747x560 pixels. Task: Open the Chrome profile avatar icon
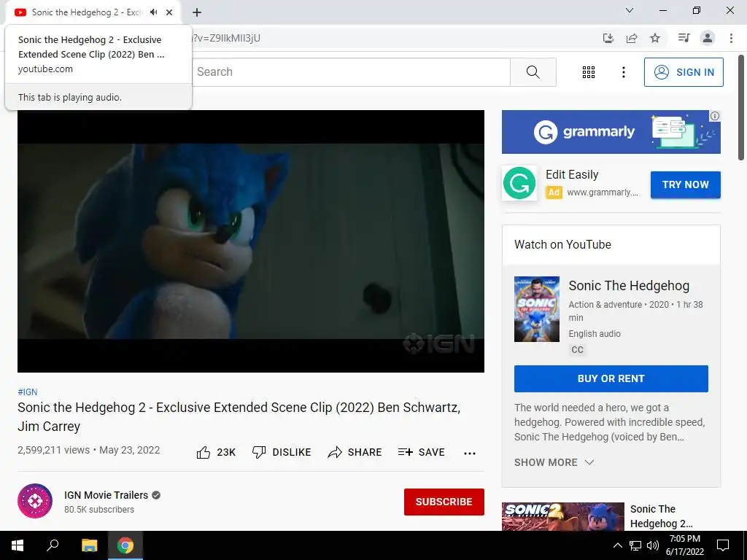708,38
